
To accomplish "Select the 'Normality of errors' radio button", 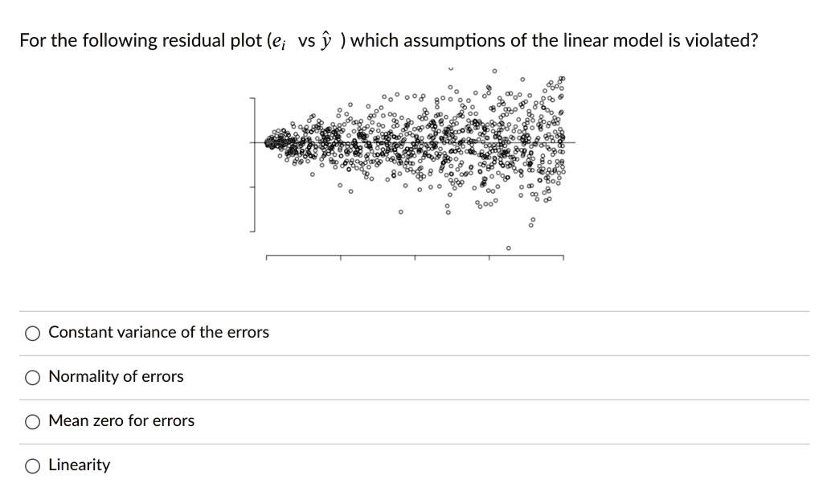I will coord(32,376).
